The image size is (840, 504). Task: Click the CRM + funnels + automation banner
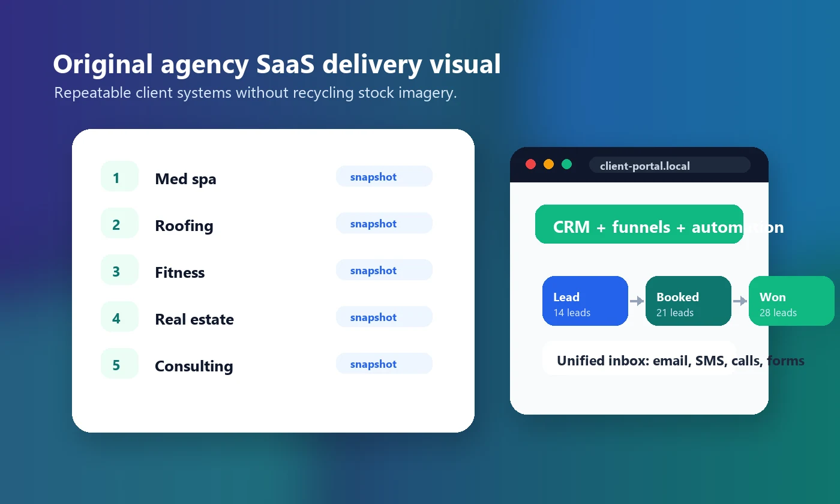[639, 224]
